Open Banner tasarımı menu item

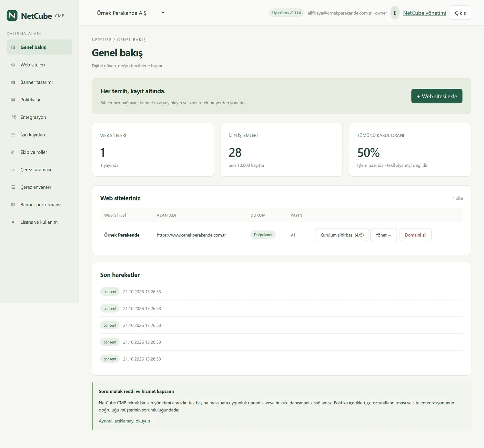[x=39, y=82]
